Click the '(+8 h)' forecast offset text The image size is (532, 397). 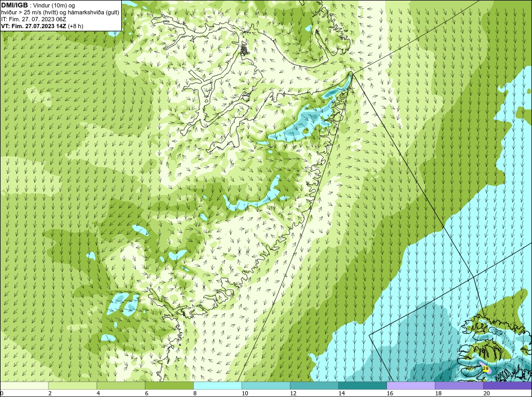pos(76,26)
